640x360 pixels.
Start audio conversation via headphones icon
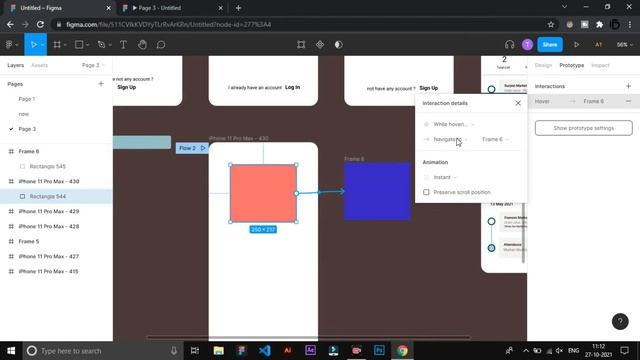(x=509, y=44)
